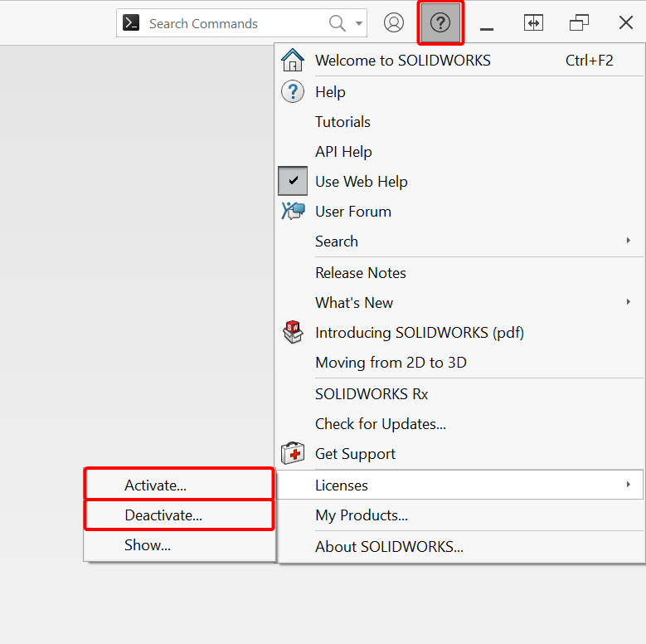This screenshot has height=644, width=646.
Task: Expand the Search submenu
Action: coord(459,242)
